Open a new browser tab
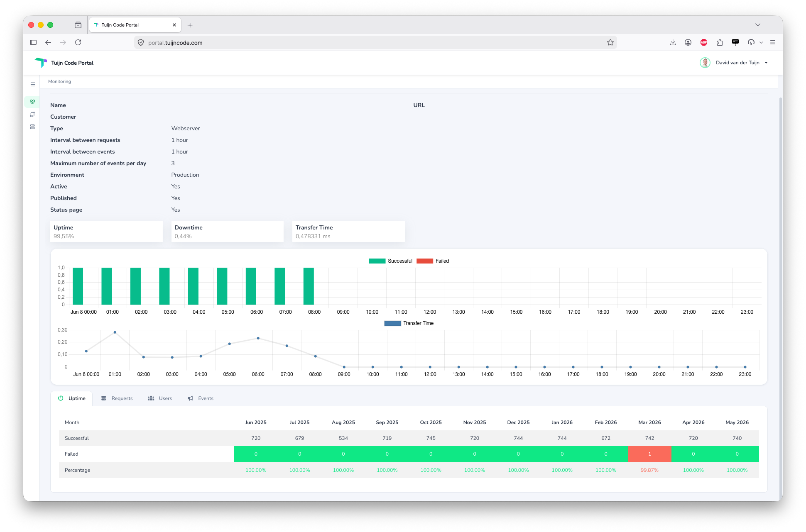 point(190,25)
